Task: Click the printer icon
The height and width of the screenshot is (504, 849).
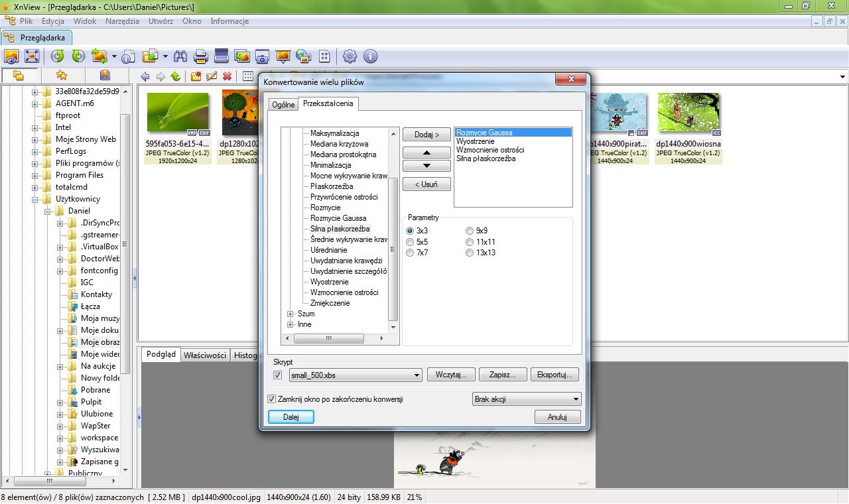Action: 201,56
